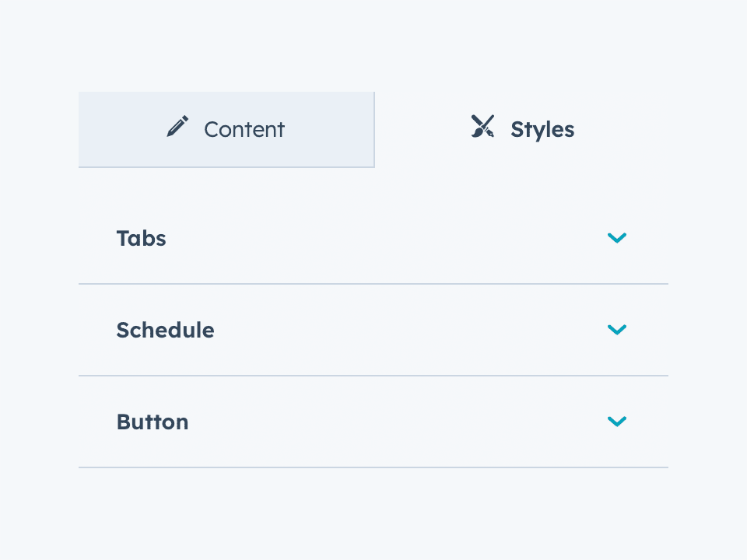
Task: Click the downward arrow in the Tabs row
Action: click(x=617, y=238)
